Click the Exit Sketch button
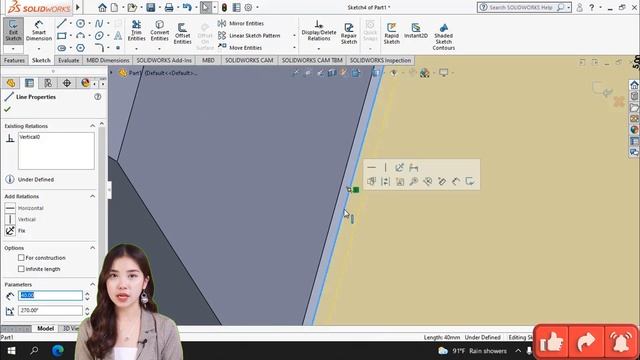 13,31
